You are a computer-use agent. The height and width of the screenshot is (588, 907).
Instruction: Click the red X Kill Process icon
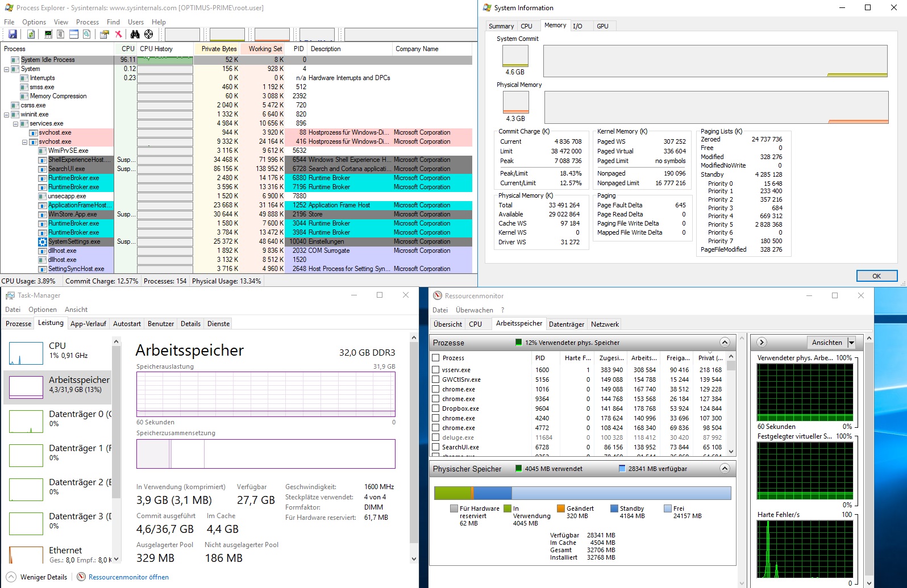(x=118, y=35)
